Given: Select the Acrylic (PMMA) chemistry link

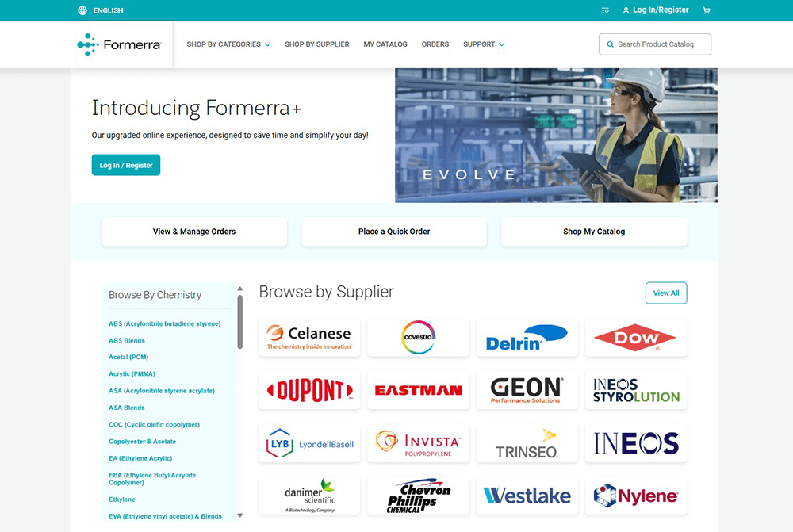Looking at the screenshot, I should click(x=132, y=374).
